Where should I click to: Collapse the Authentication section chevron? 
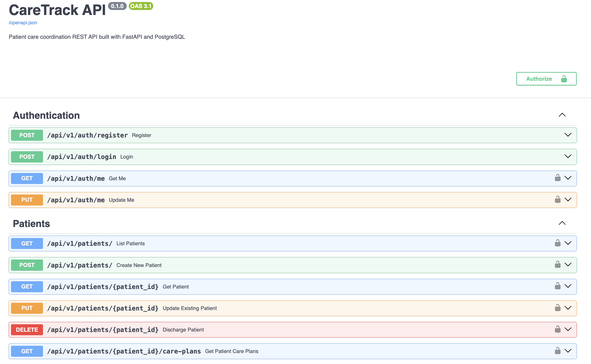562,115
